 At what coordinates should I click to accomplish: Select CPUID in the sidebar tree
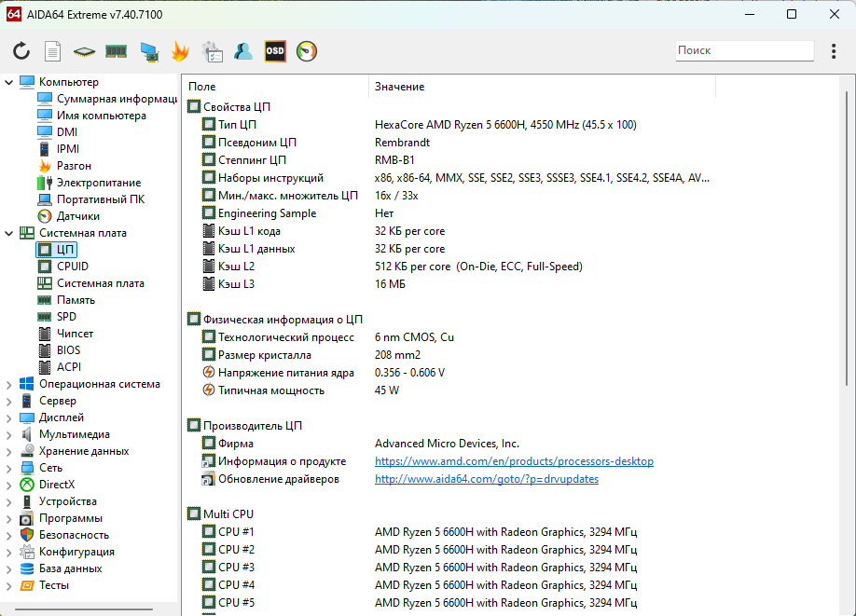(x=72, y=267)
